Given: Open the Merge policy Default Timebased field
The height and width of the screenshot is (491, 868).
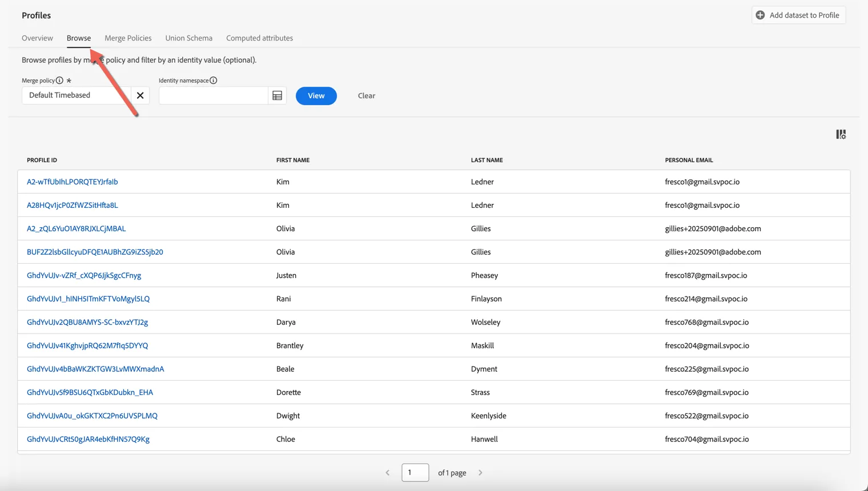Looking at the screenshot, I should [x=77, y=95].
